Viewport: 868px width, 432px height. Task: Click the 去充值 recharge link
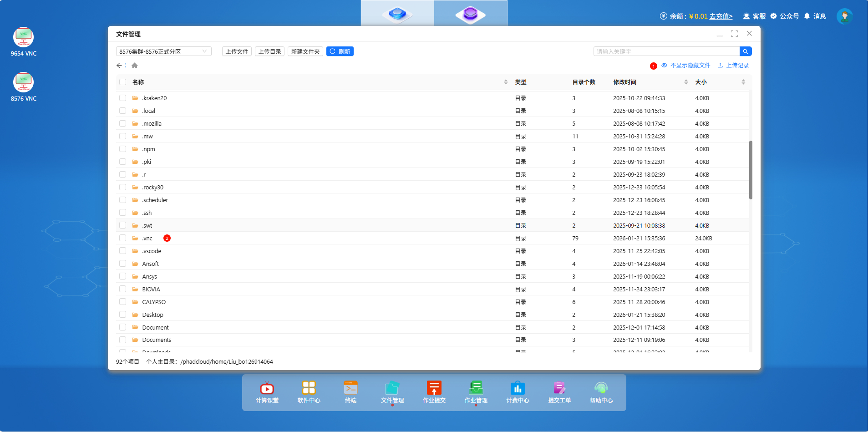721,16
